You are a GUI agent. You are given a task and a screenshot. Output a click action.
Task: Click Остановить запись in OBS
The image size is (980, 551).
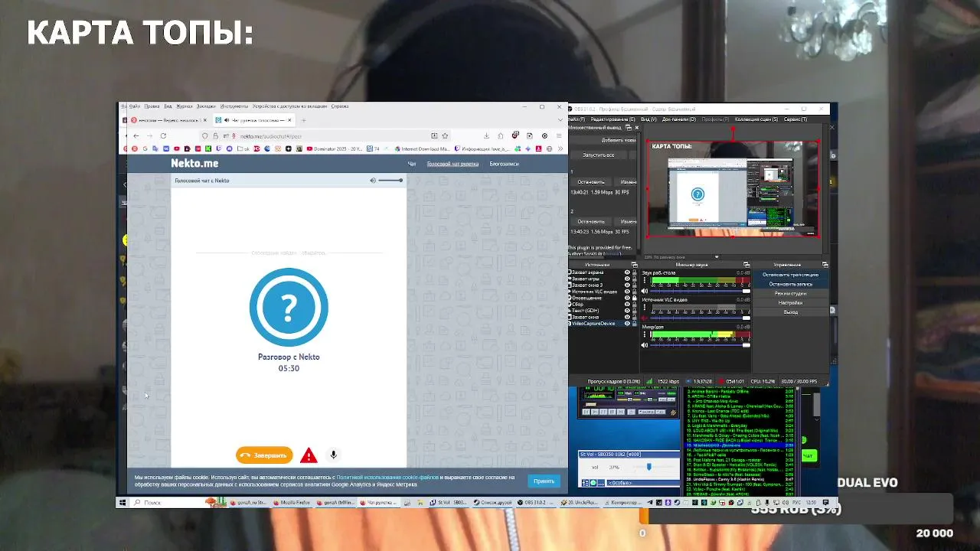[x=790, y=284]
